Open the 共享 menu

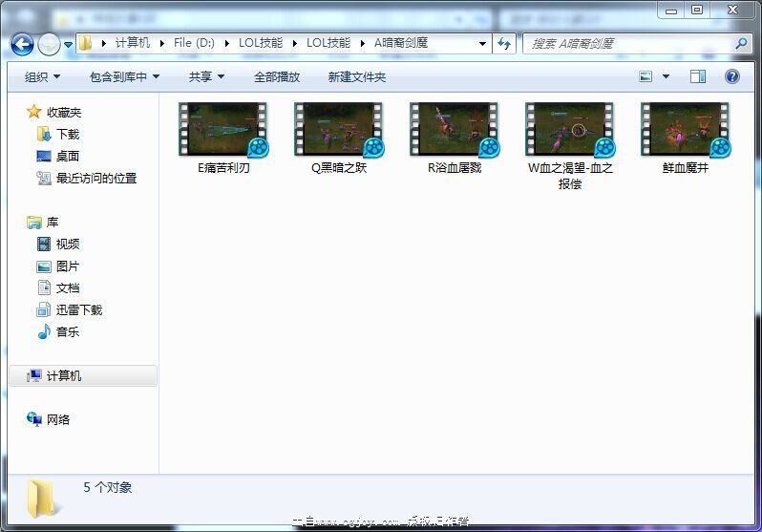(x=206, y=76)
